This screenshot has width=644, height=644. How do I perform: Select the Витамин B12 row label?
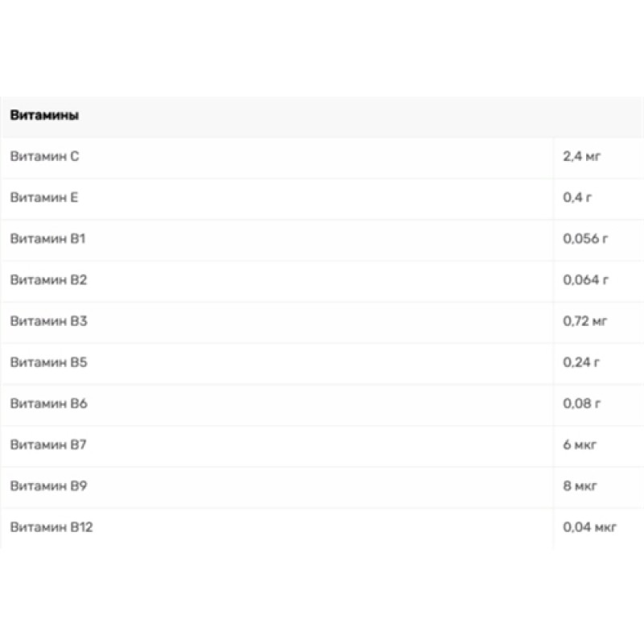tap(52, 527)
